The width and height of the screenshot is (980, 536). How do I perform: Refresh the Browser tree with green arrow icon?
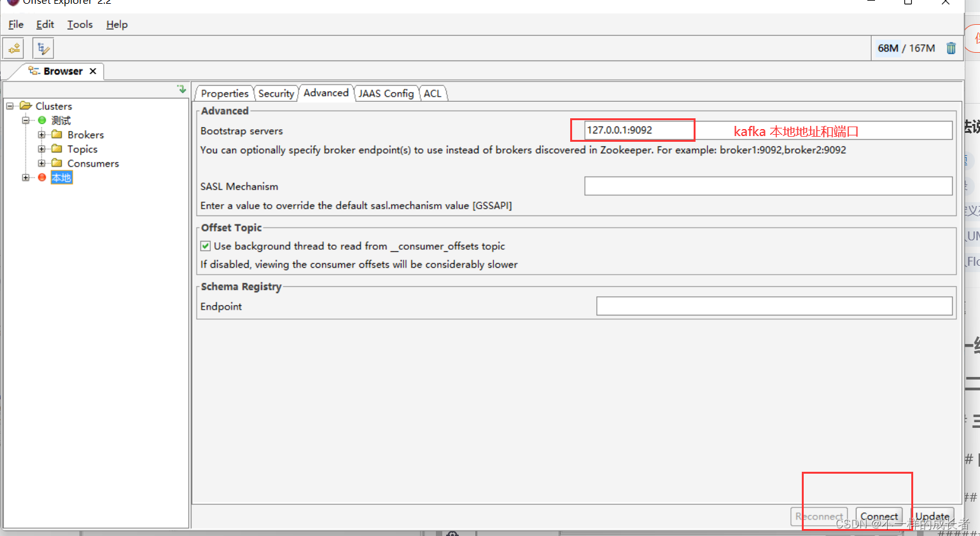click(182, 88)
